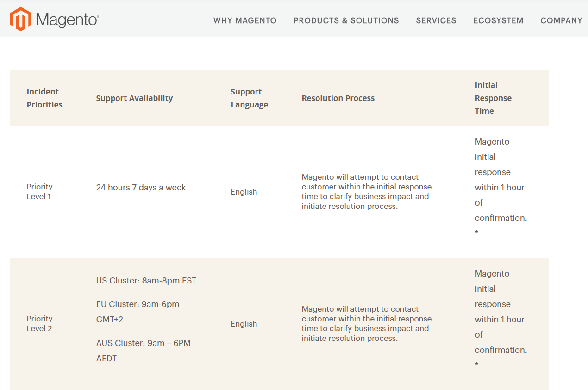This screenshot has height=390, width=588.
Task: Open the Company navigation item
Action: 561,20
